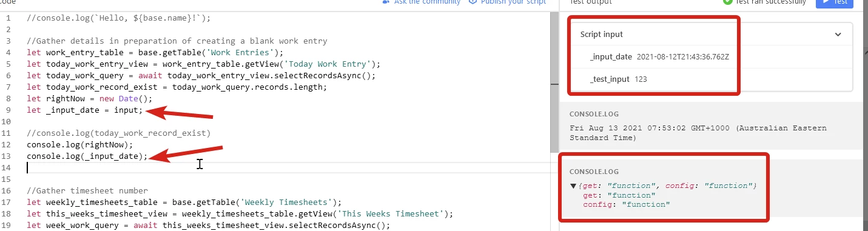This screenshot has height=231, width=868.
Task: Click the green test success checkmark icon
Action: 727,2
